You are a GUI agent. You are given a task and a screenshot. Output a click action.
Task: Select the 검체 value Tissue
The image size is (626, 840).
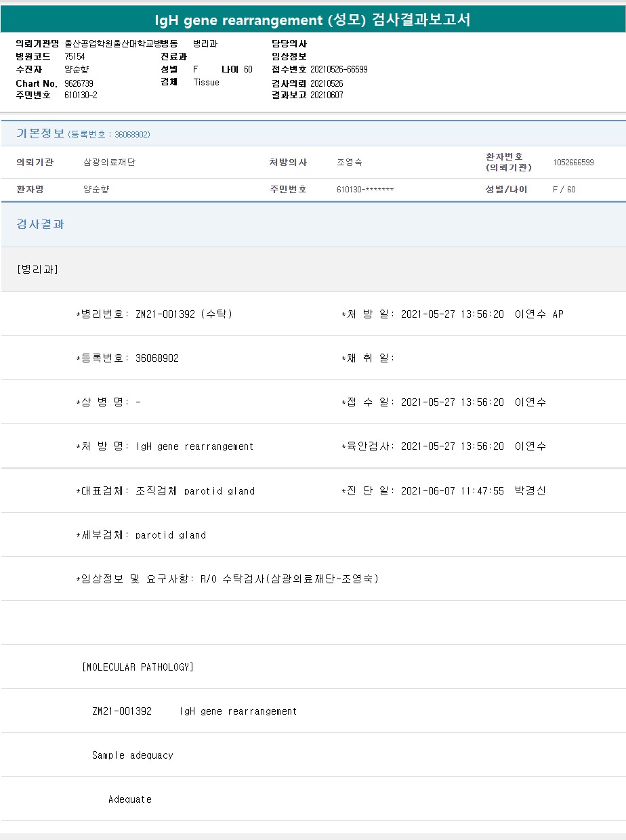coord(206,82)
